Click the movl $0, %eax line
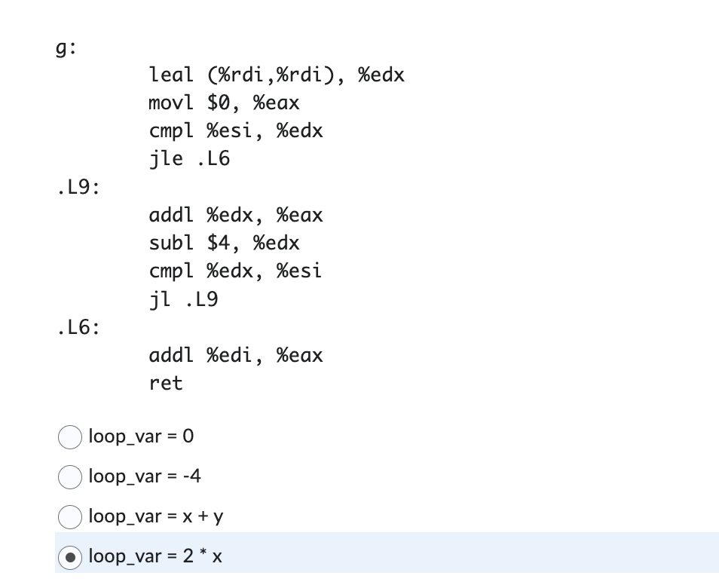Viewport: 719px width, 588px height. (224, 103)
